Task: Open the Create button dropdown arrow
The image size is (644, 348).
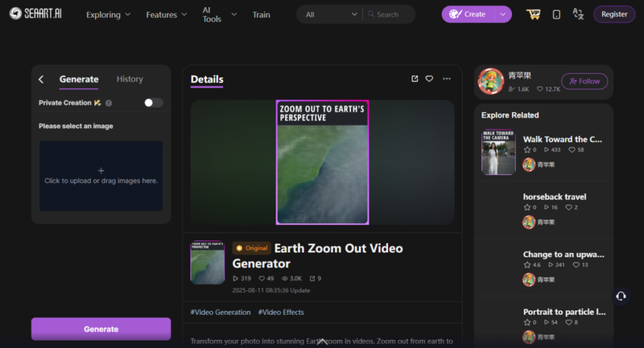Action: 502,14
